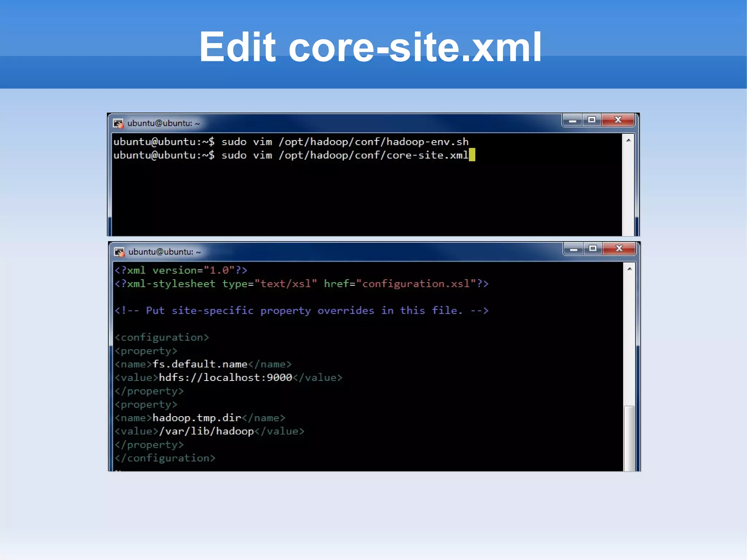Maximize the lower terminal window
Viewport: 747px width, 560px height.
click(x=593, y=249)
